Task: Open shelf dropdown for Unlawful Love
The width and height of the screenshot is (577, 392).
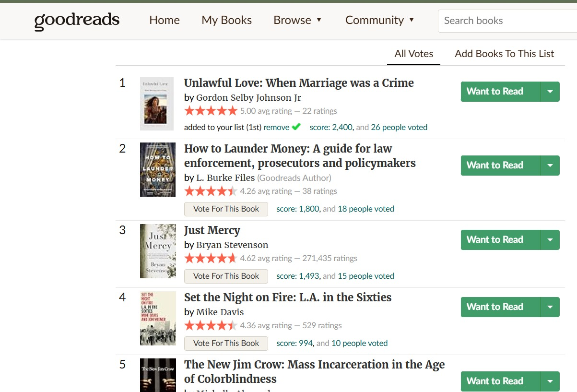Action: [x=550, y=92]
